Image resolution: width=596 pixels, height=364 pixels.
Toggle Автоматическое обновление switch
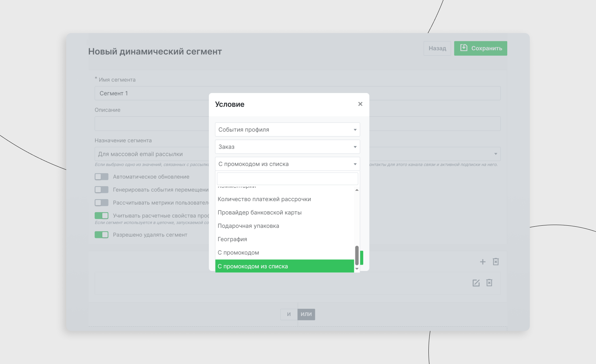[102, 177]
